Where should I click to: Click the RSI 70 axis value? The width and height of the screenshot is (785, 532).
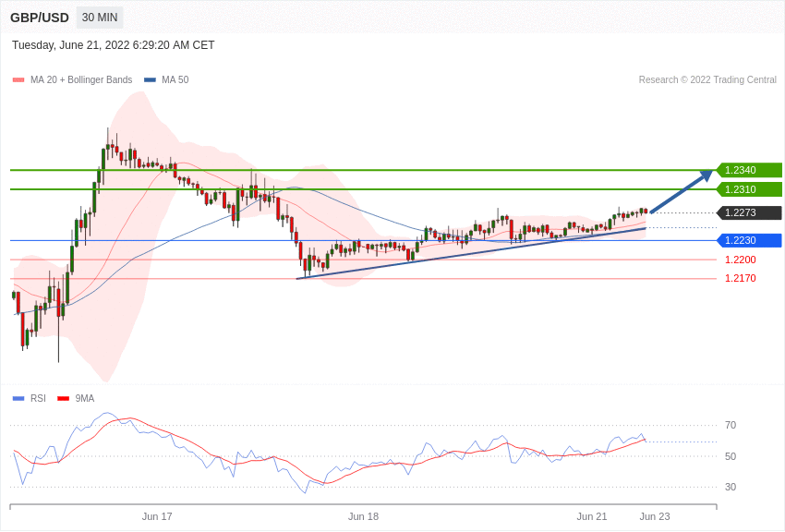click(731, 425)
